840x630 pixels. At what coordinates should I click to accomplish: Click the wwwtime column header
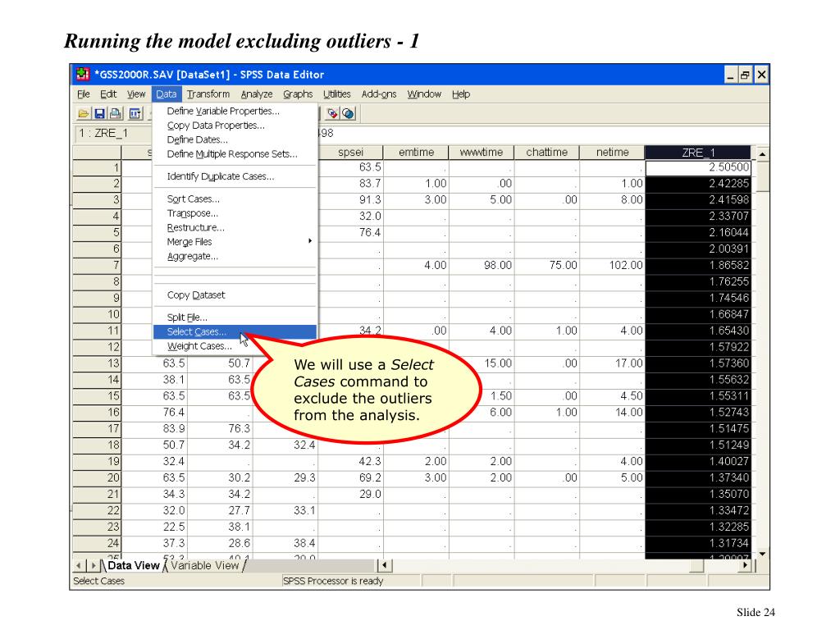pyautogui.click(x=481, y=152)
